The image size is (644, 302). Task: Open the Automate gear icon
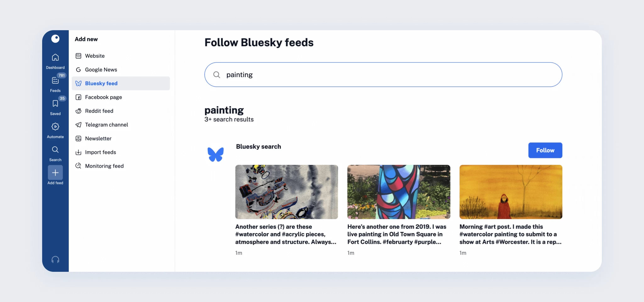[x=55, y=127]
